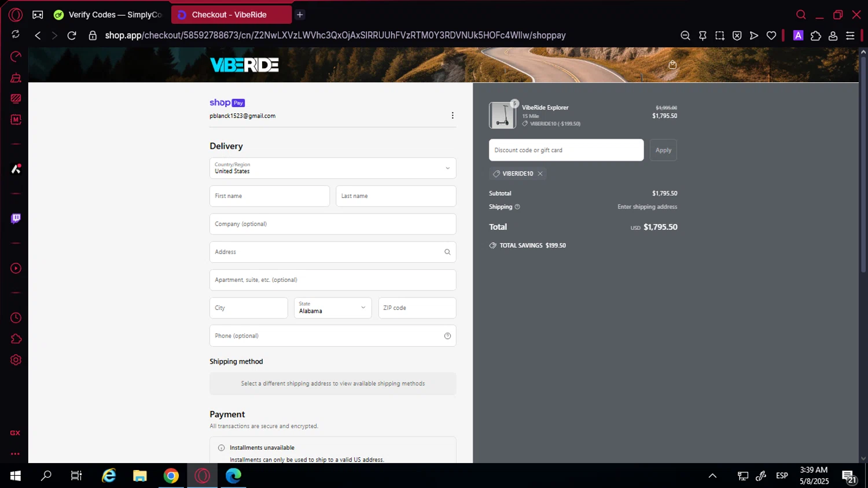Click the City input field

(x=249, y=308)
